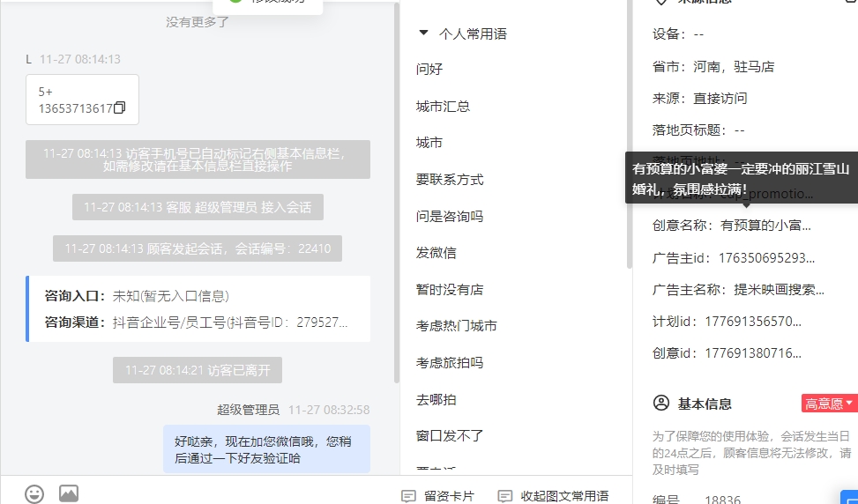Viewport: 858px width, 504px height.
Task: Click the 创意名称 value text
Action: click(765, 226)
